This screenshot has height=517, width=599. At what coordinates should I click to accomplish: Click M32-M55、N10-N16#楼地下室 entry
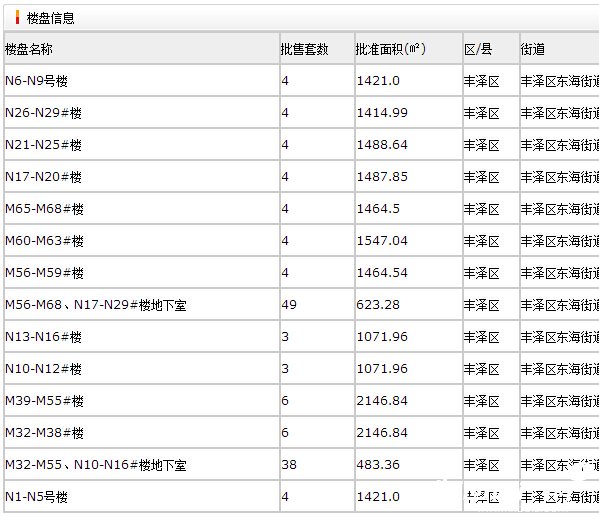coord(96,465)
